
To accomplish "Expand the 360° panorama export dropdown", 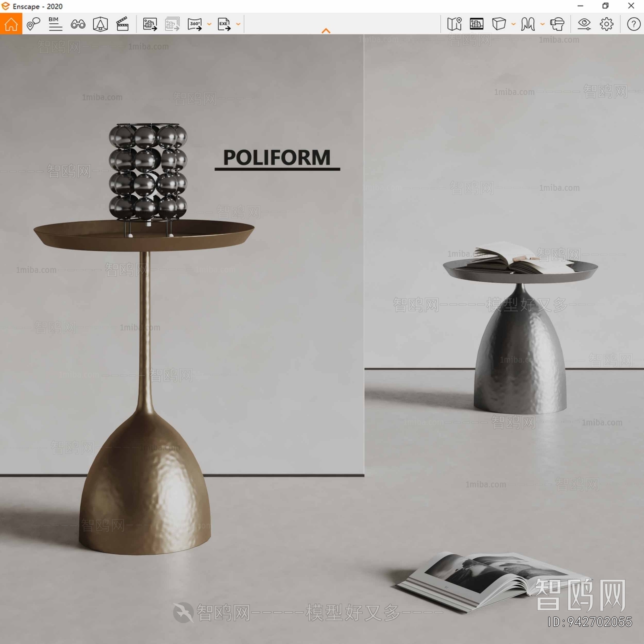I will (209, 24).
